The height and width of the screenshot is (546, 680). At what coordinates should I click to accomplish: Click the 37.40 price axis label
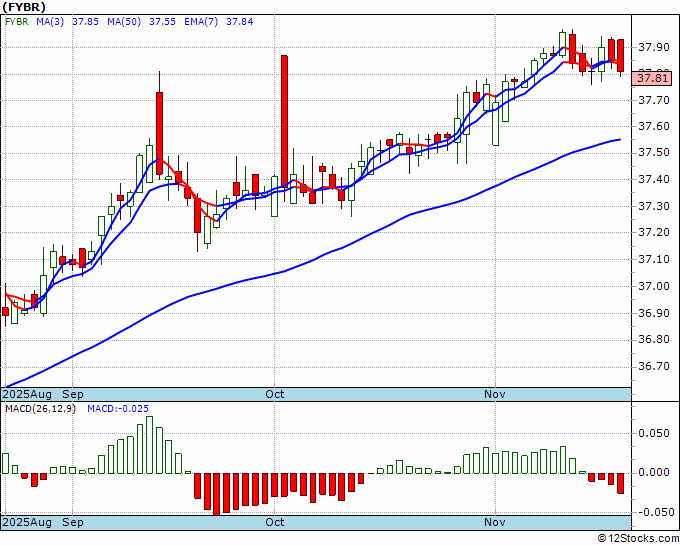point(652,180)
